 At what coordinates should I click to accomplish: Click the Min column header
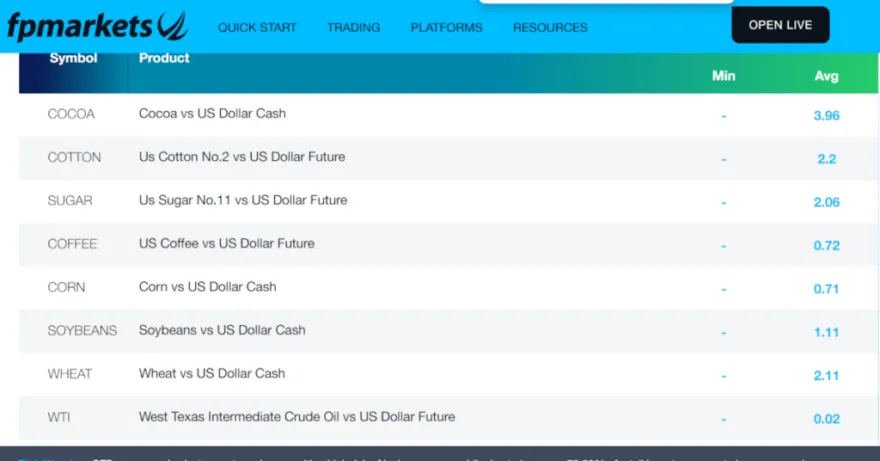click(723, 76)
